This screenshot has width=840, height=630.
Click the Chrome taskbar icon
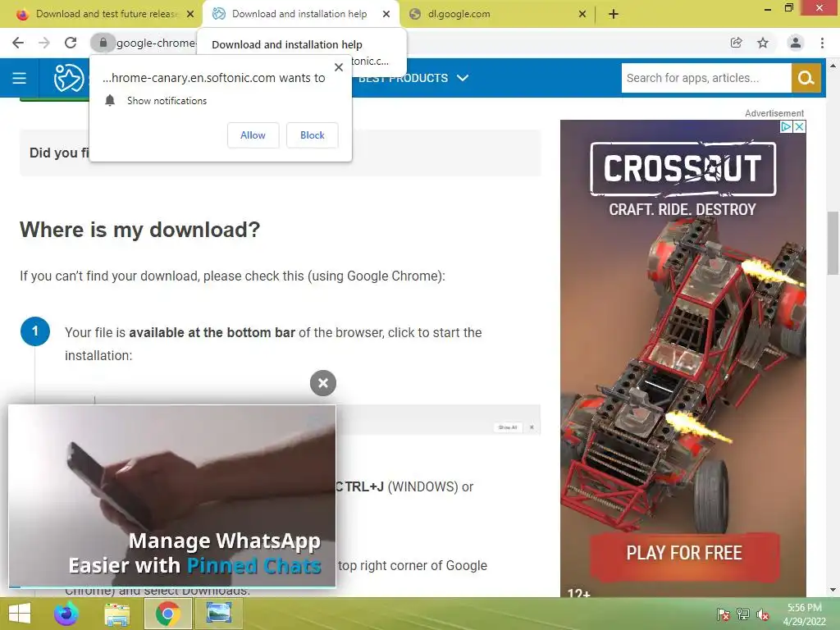pos(167,614)
